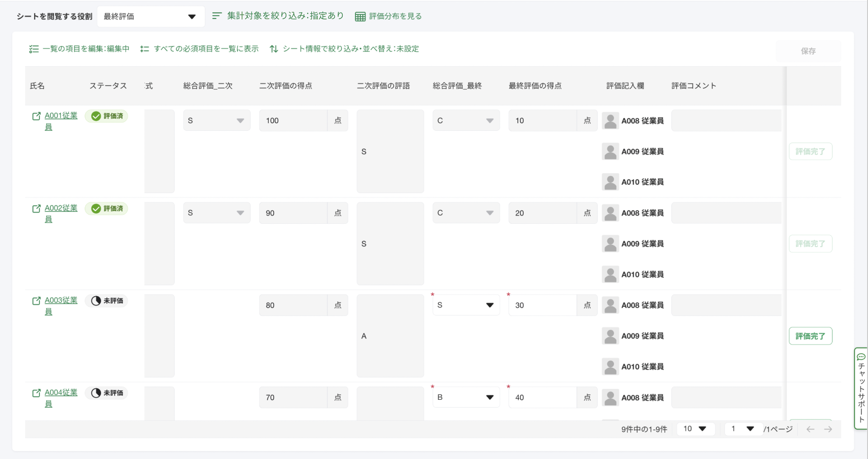Image resolution: width=868 pixels, height=459 pixels.
Task: Click the すべての必須項目を一覧に表示 icon
Action: pyautogui.click(x=144, y=49)
